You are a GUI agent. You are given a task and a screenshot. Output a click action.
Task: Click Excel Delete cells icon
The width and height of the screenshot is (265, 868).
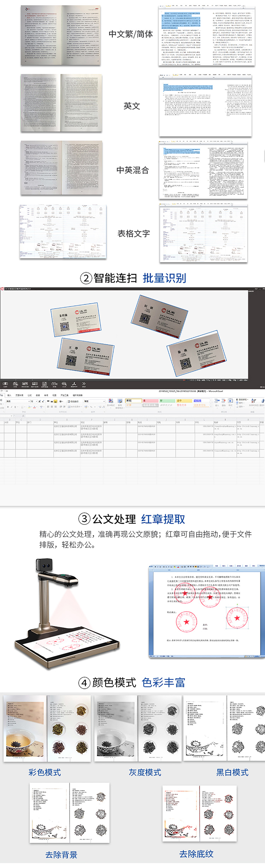(x=223, y=402)
